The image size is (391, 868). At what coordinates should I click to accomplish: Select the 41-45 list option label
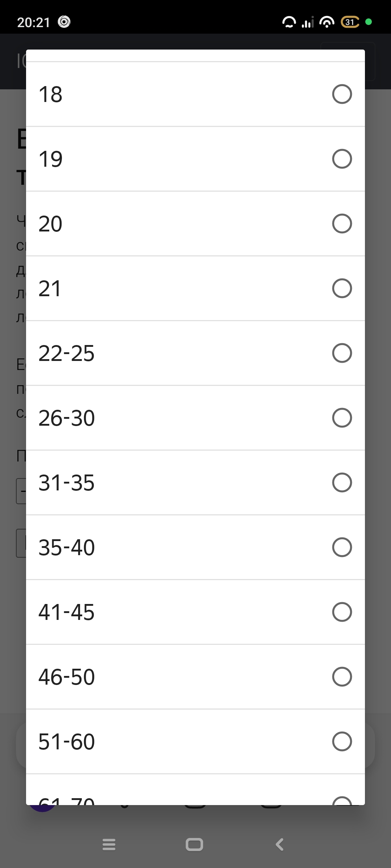(x=67, y=612)
